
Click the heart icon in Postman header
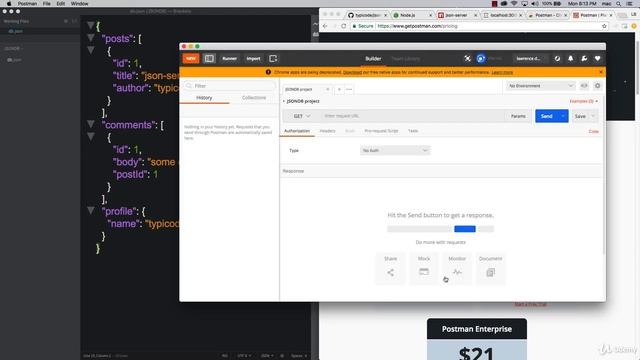click(598, 58)
